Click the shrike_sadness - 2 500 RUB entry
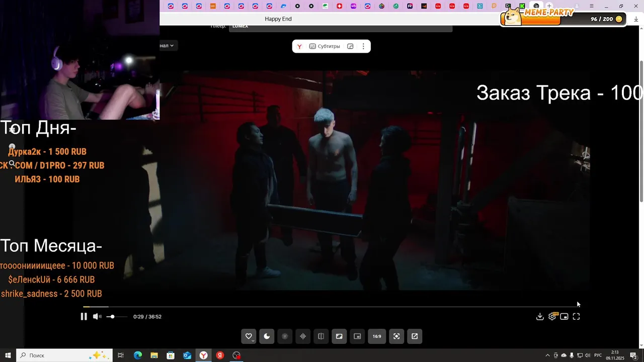Image resolution: width=644 pixels, height=362 pixels. point(51,294)
